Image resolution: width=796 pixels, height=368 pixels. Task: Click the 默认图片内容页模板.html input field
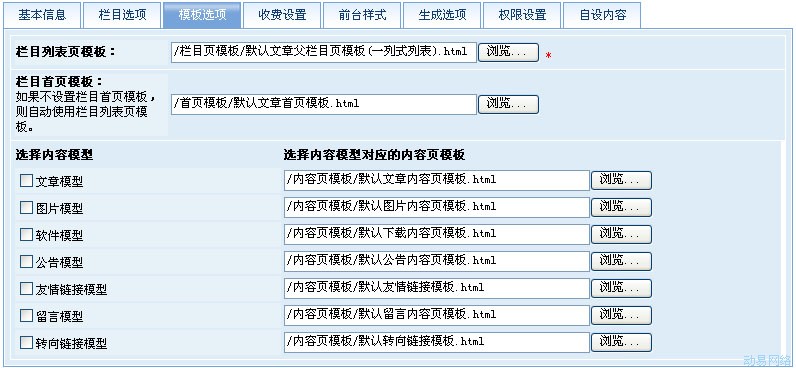[437, 207]
